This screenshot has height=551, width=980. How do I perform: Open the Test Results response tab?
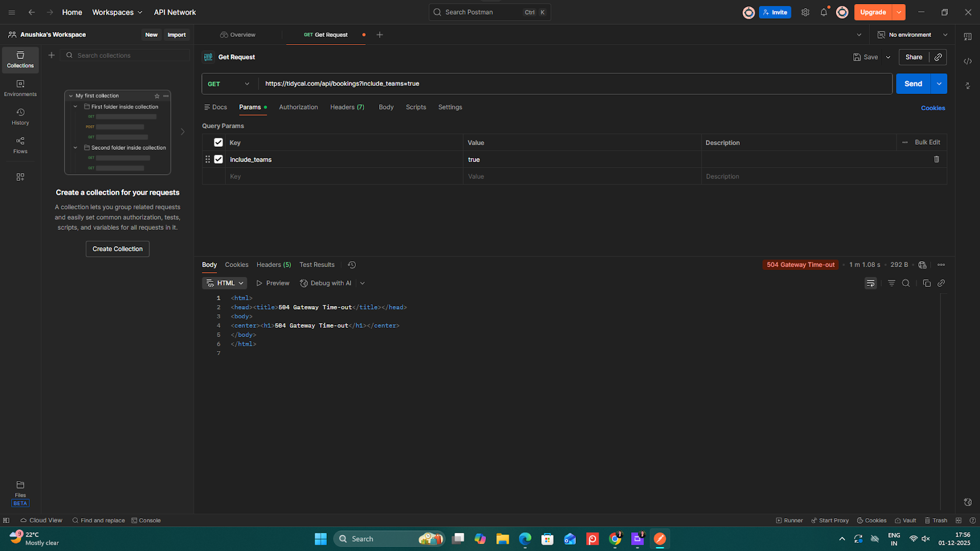[x=317, y=265]
